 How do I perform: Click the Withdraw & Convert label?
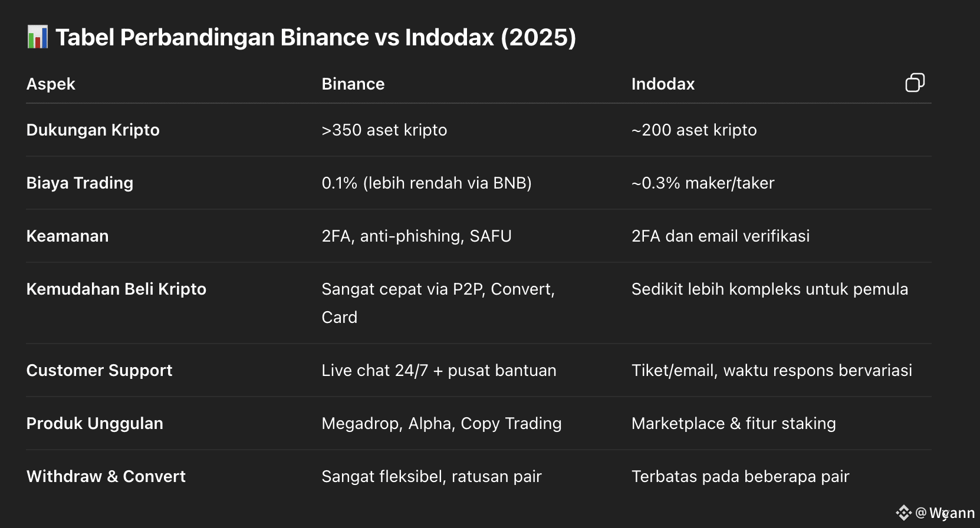point(106,476)
